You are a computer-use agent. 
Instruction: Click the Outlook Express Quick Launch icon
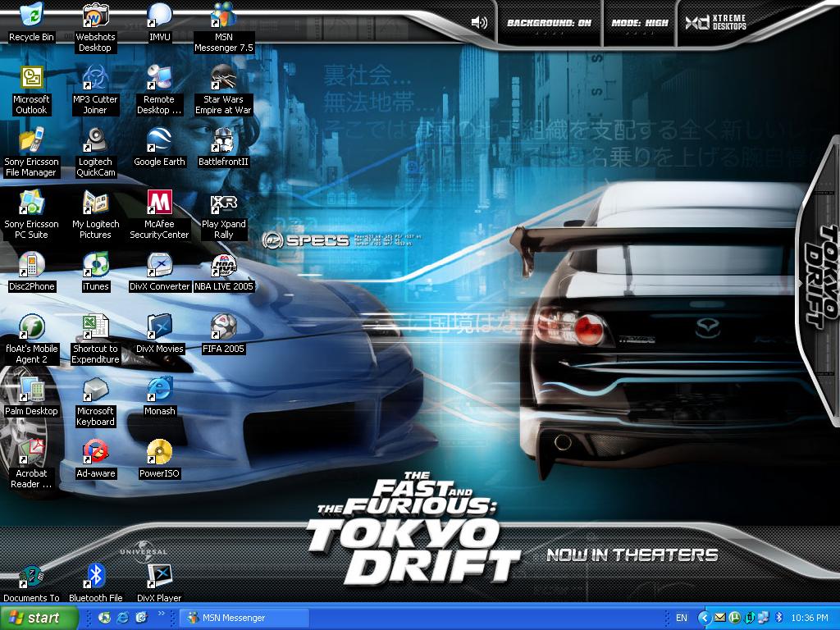pos(141,618)
